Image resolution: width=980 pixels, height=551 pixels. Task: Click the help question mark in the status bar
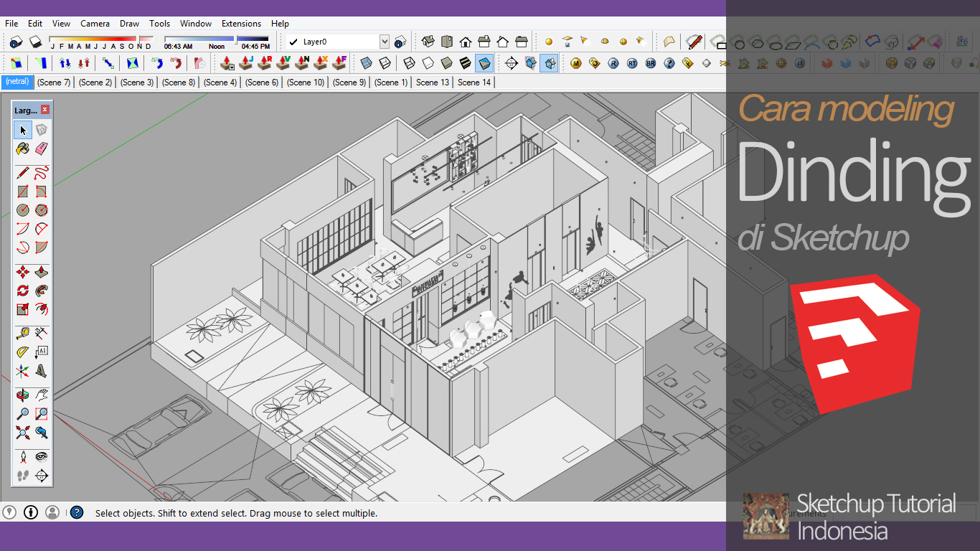76,513
